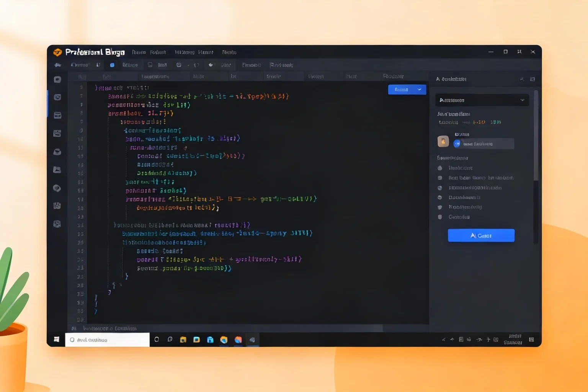
Task: Open the first menu in the menu bar
Action: coord(139,52)
